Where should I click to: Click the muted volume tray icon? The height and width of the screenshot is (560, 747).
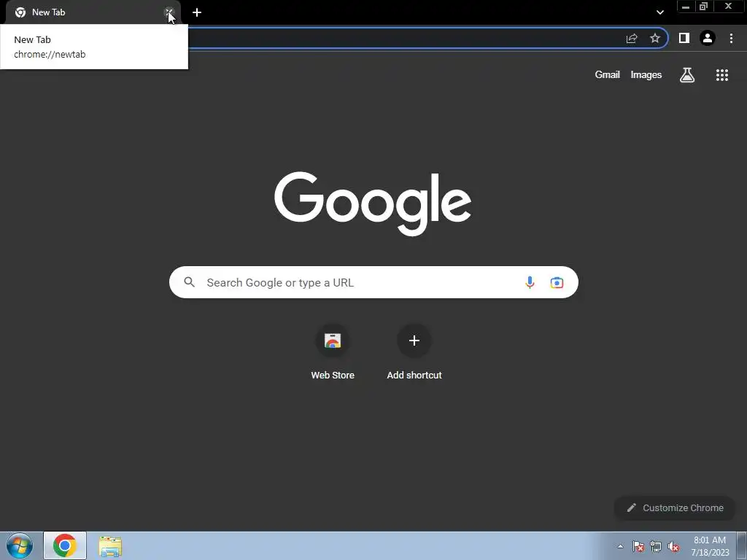pyautogui.click(x=673, y=547)
